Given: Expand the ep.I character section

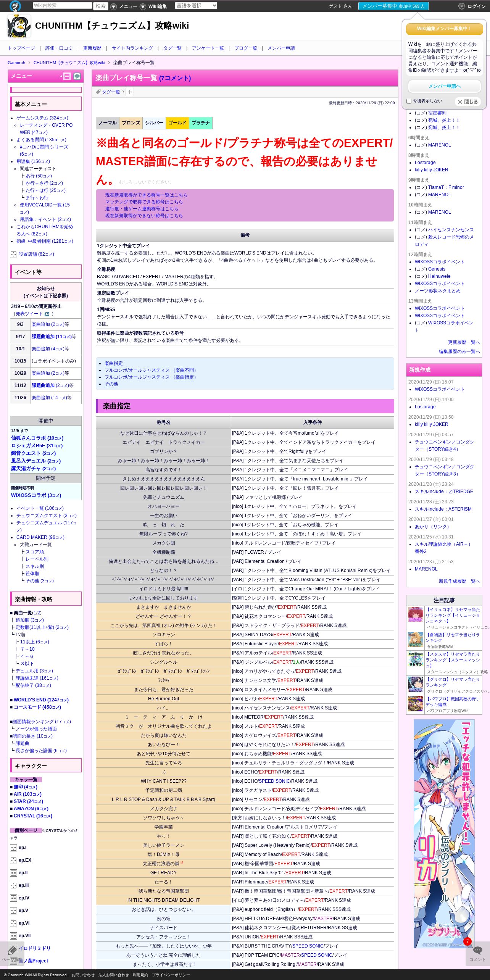Looking at the screenshot, I should pos(13,848).
